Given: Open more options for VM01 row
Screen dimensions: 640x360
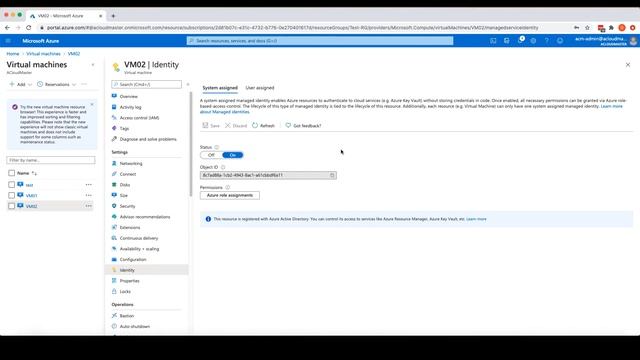Looking at the screenshot, I should (x=89, y=196).
